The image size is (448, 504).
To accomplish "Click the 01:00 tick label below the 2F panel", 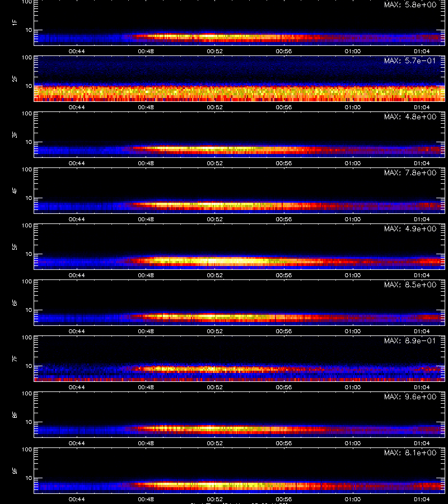I will (x=353, y=108).
